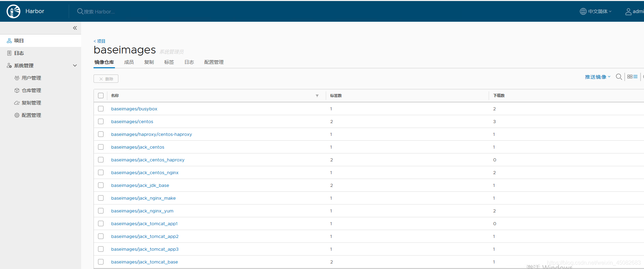This screenshot has width=644, height=269.
Task: Switch to the 日志 logs tab
Action: (189, 62)
